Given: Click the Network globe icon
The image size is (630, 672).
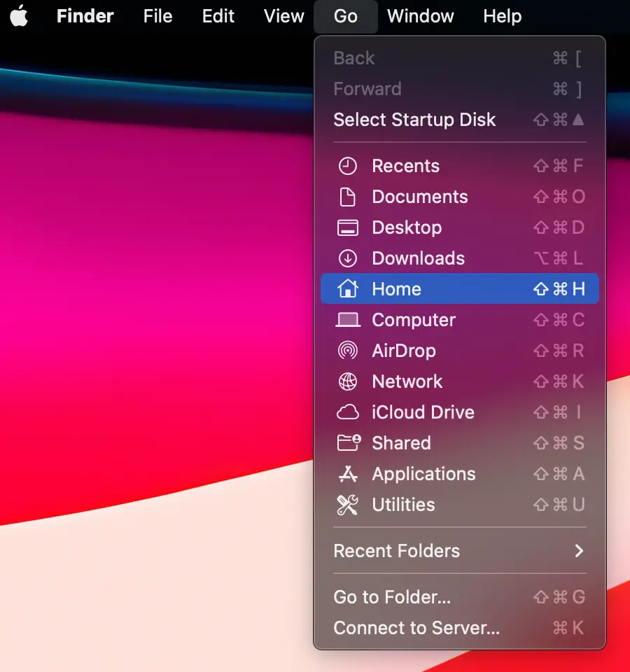Looking at the screenshot, I should (348, 381).
